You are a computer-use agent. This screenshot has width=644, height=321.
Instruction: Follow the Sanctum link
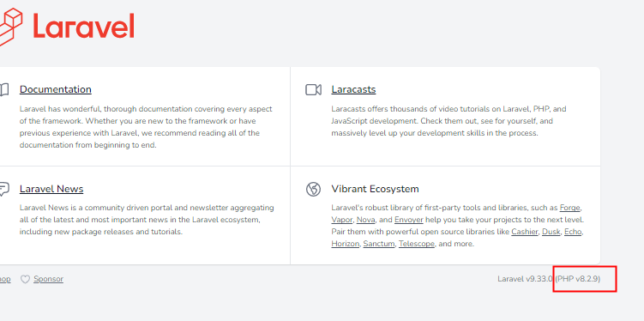(379, 244)
